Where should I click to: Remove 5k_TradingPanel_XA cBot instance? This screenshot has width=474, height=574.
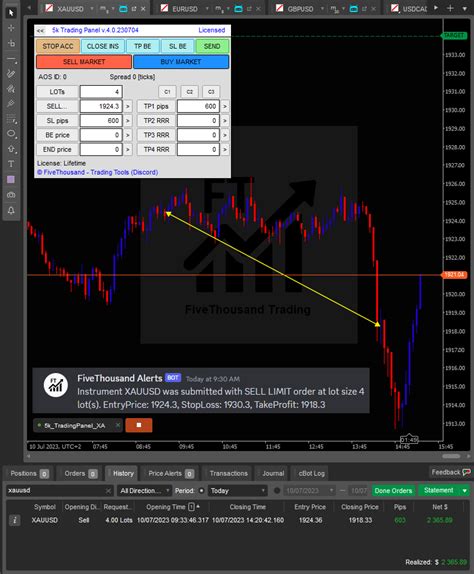pyautogui.click(x=118, y=425)
